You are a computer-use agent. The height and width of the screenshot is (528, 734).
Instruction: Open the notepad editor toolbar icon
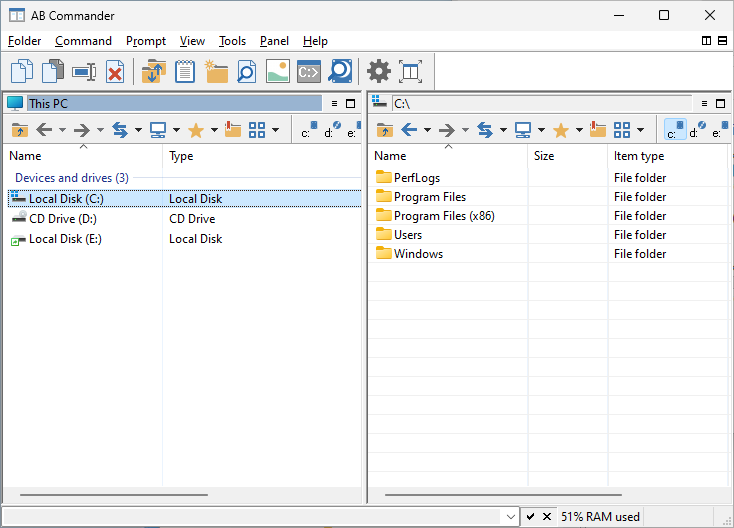coord(185,72)
